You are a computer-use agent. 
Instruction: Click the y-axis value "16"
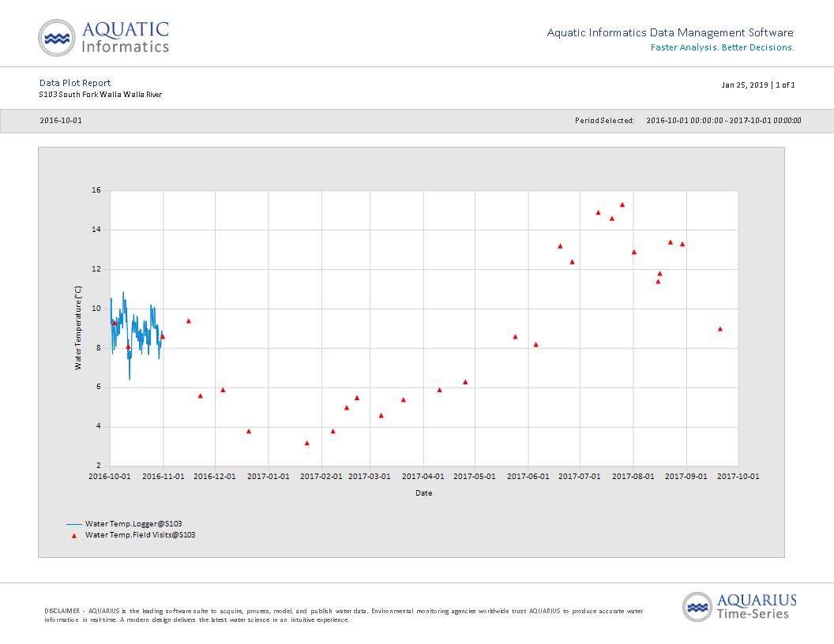click(x=96, y=190)
